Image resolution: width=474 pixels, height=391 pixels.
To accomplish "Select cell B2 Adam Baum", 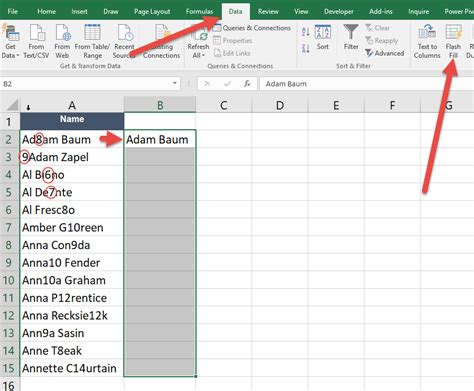I will (160, 139).
